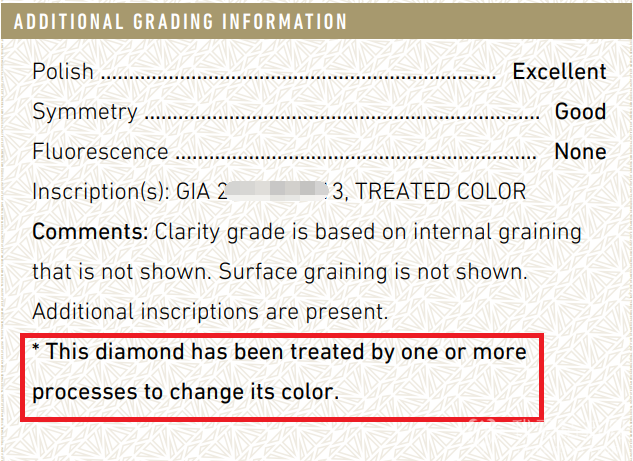Select the Good symmetry value
Viewport: 633px width, 461px height.
tap(580, 112)
